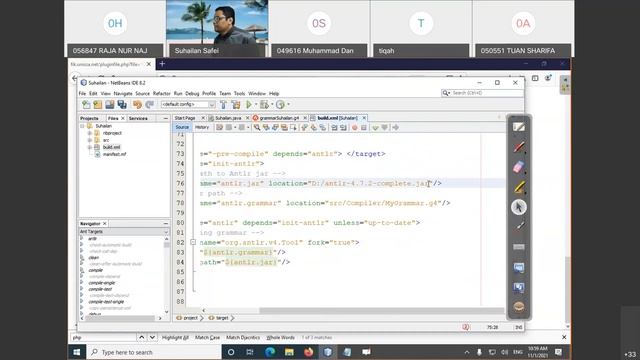Switch to the grammarSuhailan.g4 tab

coord(279,118)
